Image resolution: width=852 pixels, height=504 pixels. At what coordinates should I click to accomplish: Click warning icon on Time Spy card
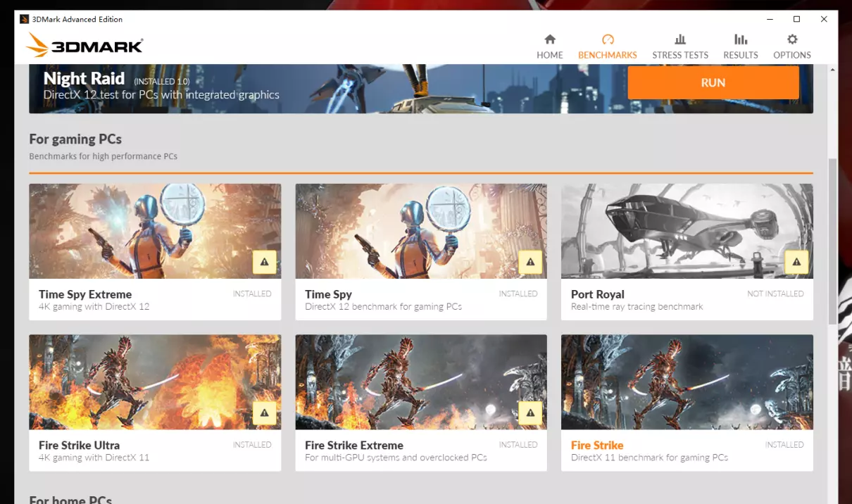tap(530, 262)
